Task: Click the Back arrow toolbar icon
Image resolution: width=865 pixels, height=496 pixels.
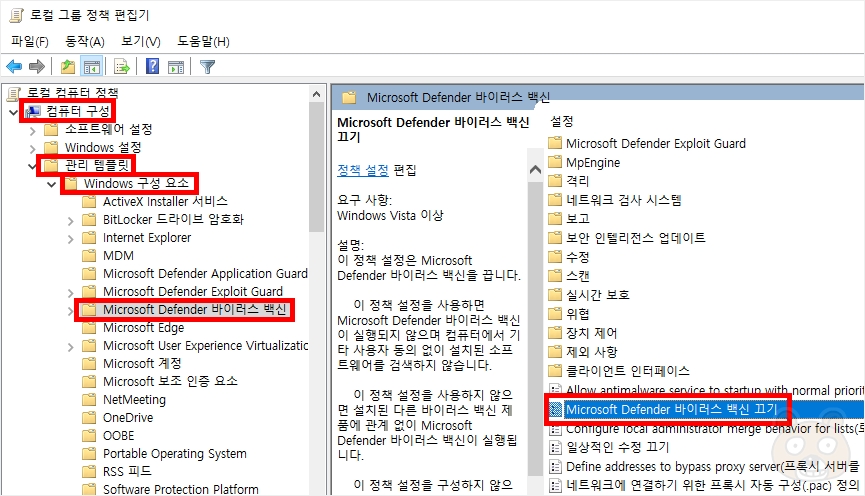Action: tap(14, 67)
